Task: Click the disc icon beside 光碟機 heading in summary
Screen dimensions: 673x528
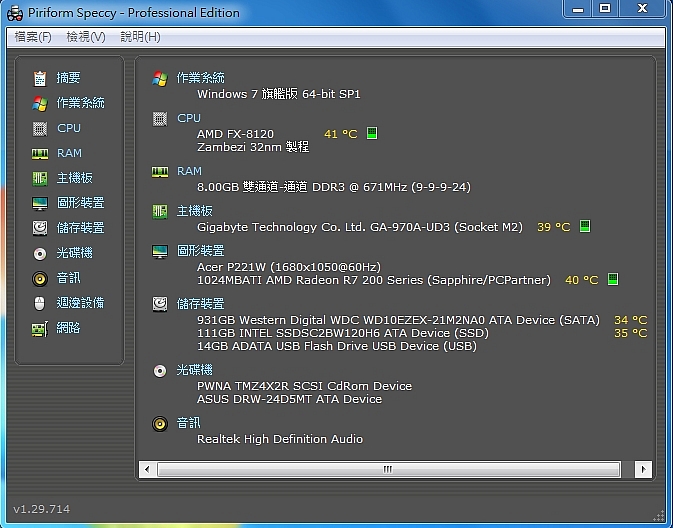Action: [x=160, y=371]
